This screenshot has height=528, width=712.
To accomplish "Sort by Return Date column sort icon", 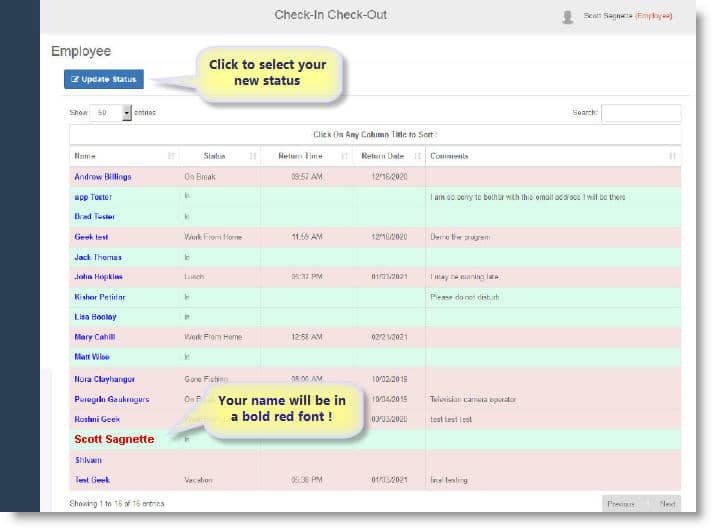I will (417, 156).
